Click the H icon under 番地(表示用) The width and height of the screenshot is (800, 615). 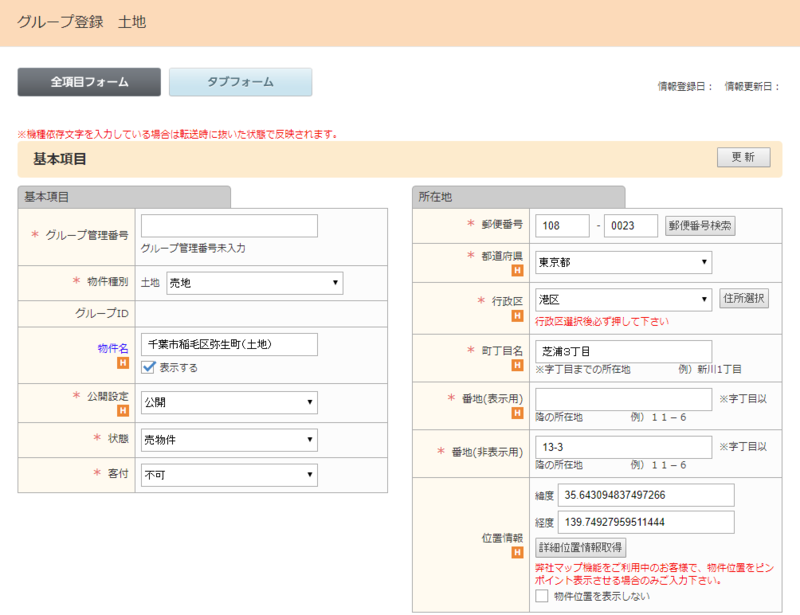point(517,413)
